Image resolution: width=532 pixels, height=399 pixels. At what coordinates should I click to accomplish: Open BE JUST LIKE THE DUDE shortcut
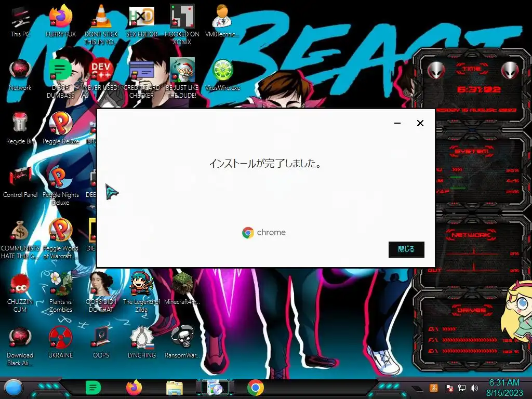[182, 78]
